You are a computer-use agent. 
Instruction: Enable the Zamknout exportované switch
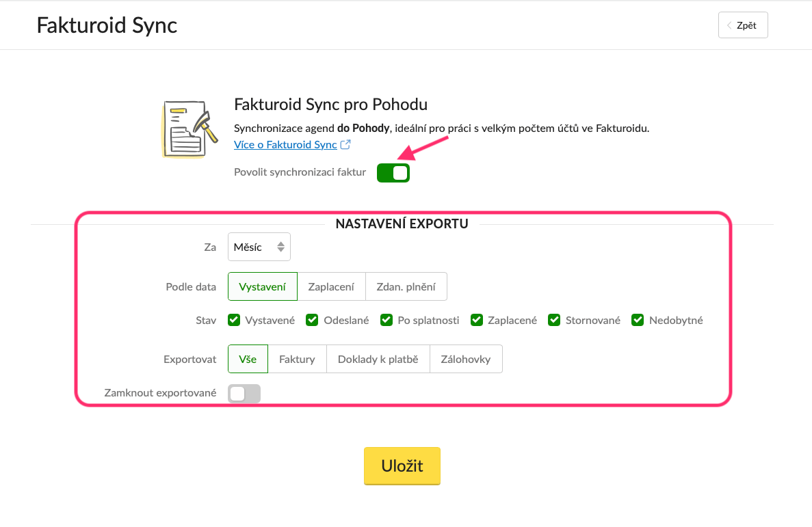click(x=244, y=394)
